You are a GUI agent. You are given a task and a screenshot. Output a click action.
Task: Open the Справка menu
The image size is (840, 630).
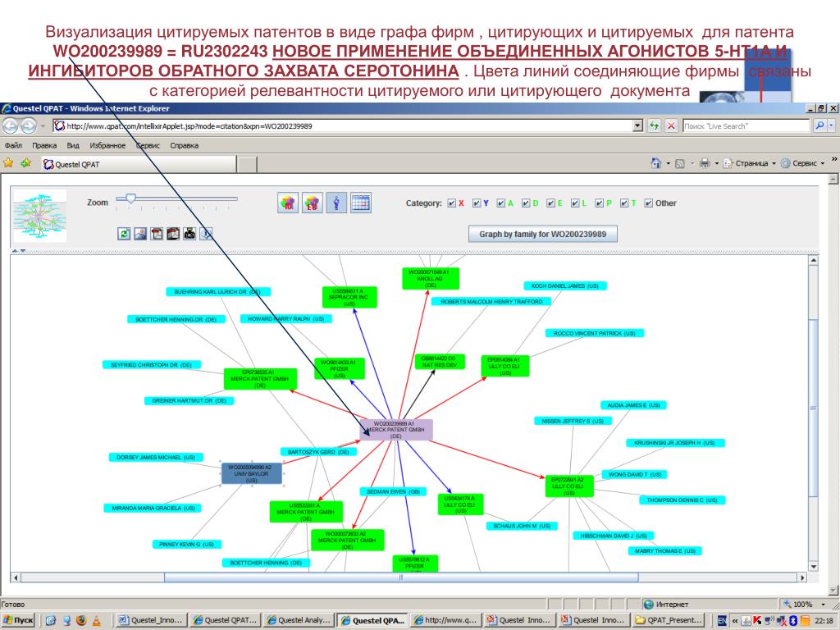click(x=185, y=146)
